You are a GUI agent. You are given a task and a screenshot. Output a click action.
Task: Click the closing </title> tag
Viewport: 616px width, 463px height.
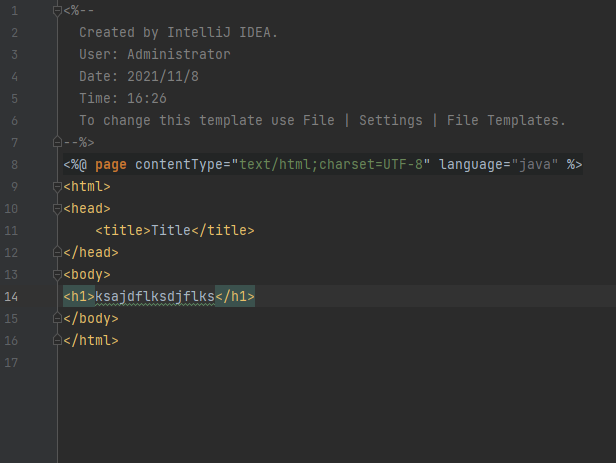223,230
